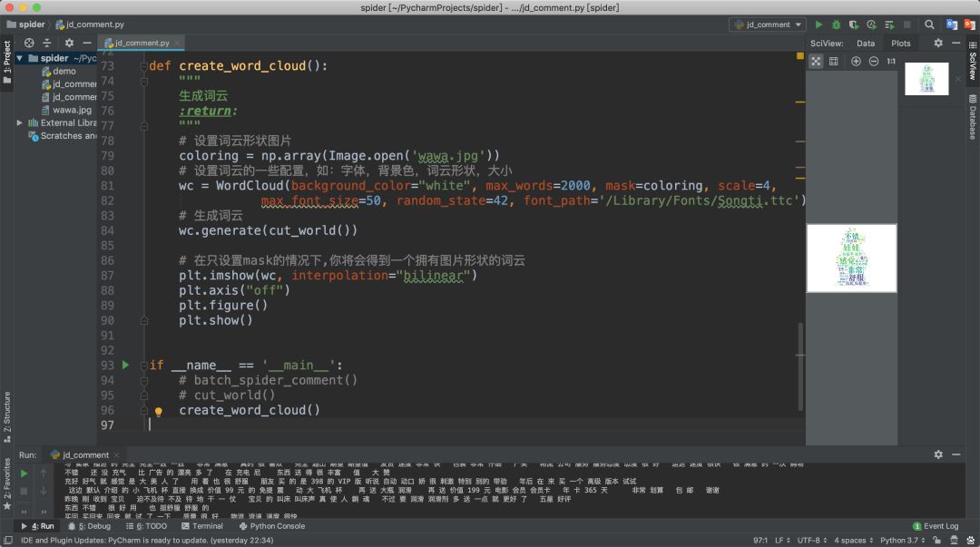The image size is (980, 547).
Task: Open the Event Log
Action: pyautogui.click(x=935, y=526)
